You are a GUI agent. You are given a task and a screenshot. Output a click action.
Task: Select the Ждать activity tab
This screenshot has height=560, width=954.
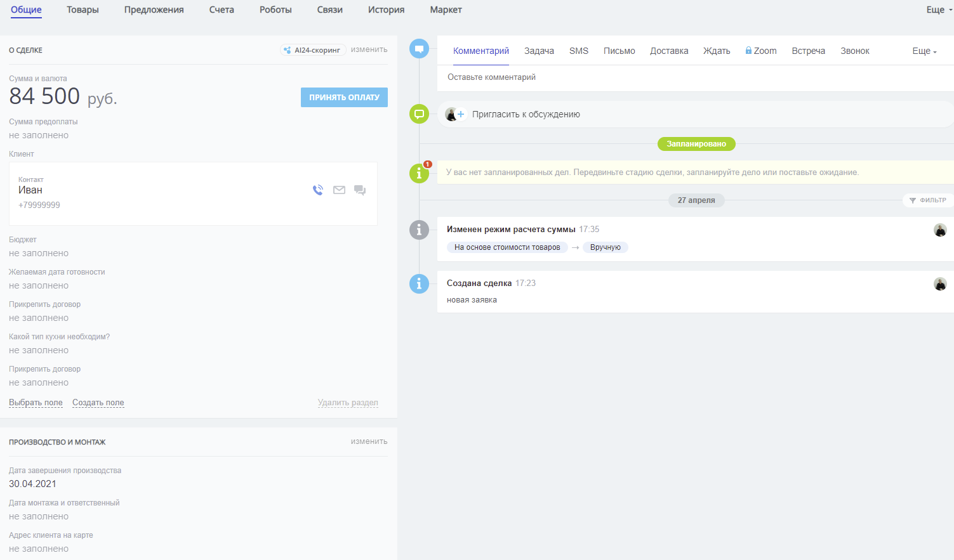pyautogui.click(x=717, y=51)
